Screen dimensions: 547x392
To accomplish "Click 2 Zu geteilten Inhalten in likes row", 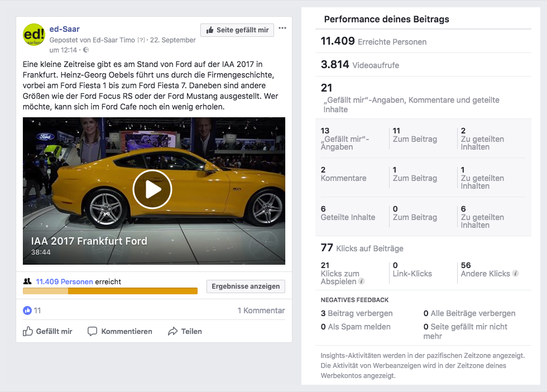I will [482, 138].
